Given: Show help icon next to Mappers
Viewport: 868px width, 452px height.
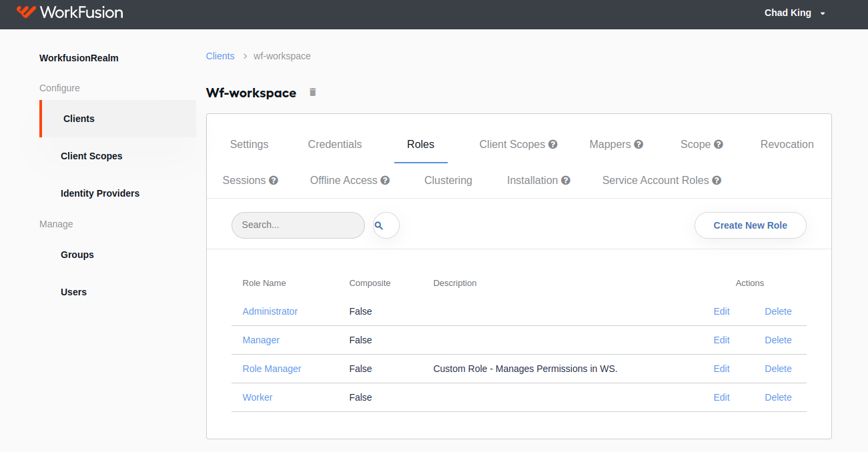Looking at the screenshot, I should (x=638, y=144).
